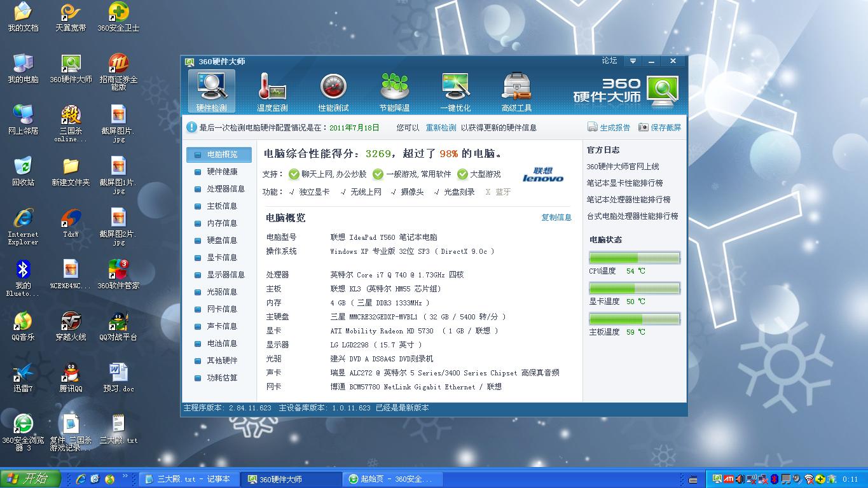
Task: Open 360硬件大师官网上线 news item
Action: [x=623, y=167]
